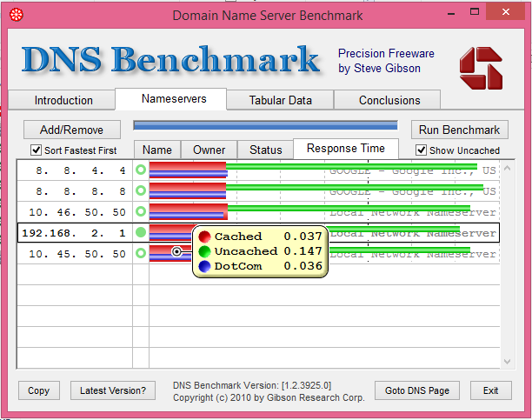Click the red Cached legend ball
The width and height of the screenshot is (532, 420).
pos(204,237)
